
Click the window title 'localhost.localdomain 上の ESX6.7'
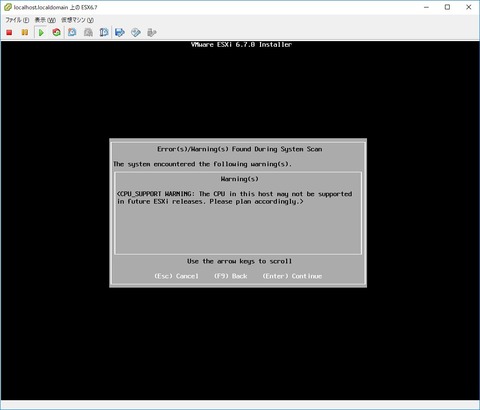[55, 7]
